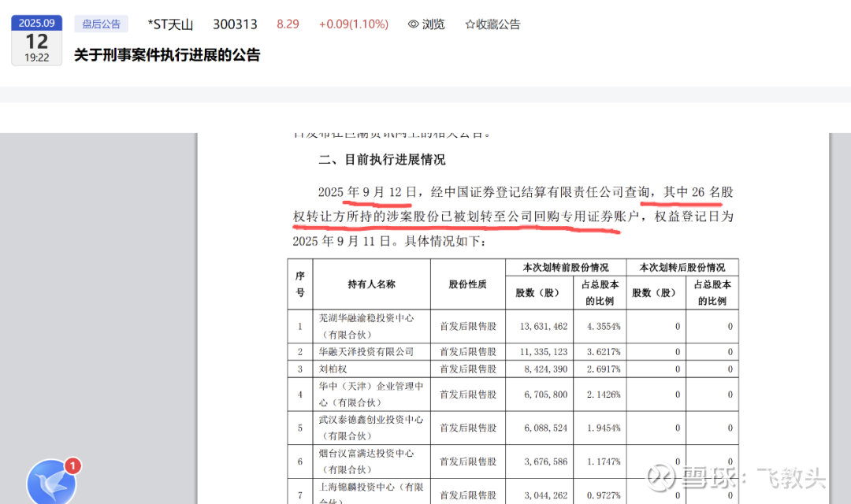Viewport: 851px width, 504px height.
Task: Click the heading 二、目前执行进展情况
Action: [x=382, y=160]
